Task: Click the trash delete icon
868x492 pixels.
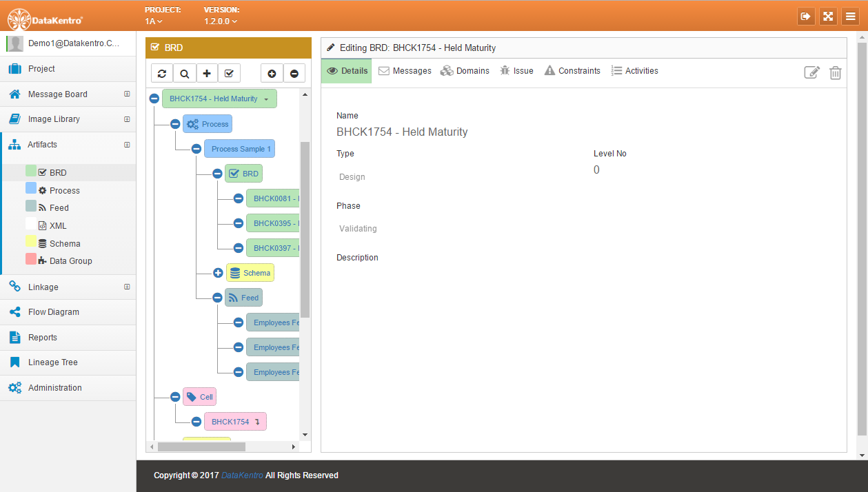Action: tap(836, 72)
